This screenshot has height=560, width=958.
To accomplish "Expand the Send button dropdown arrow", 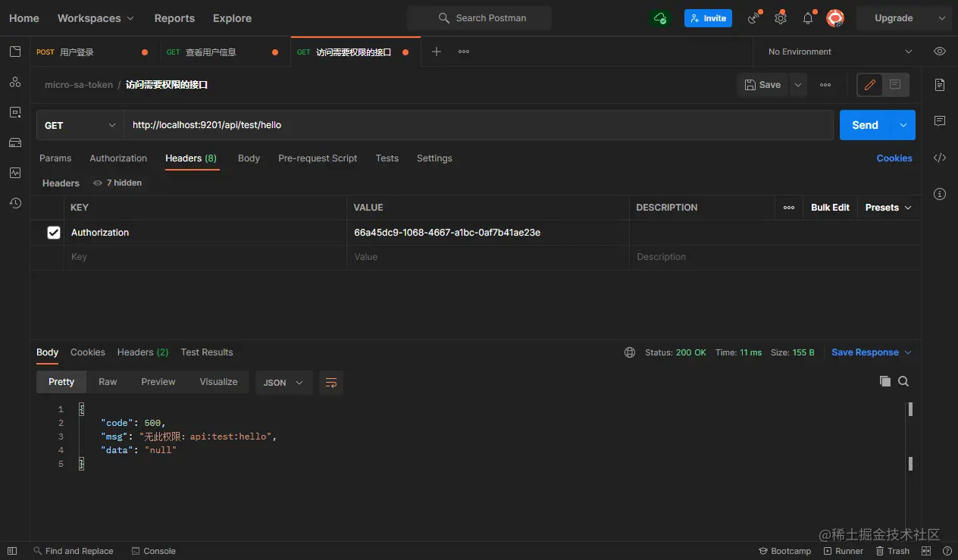I will (903, 125).
